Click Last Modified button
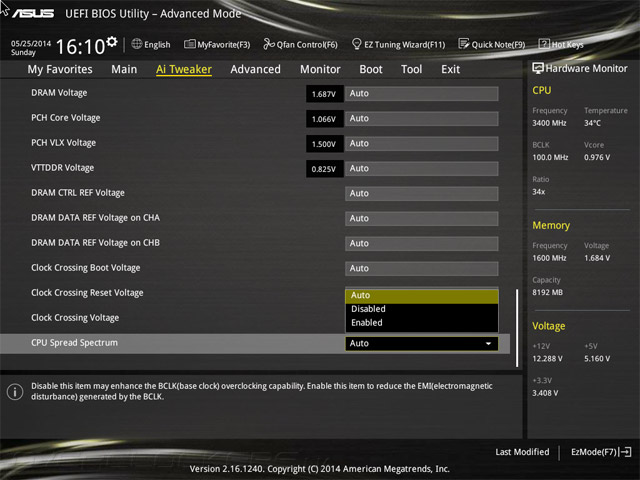The width and height of the screenshot is (640, 480). 522,452
